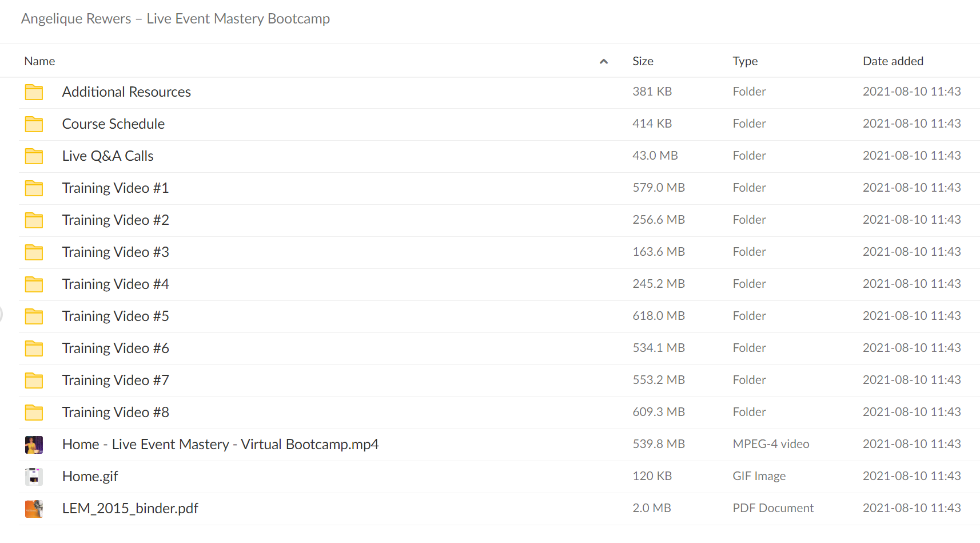Screen dimensions: 980x543
Task: Open LEM_2015_binder.pdf file name
Action: pos(130,509)
